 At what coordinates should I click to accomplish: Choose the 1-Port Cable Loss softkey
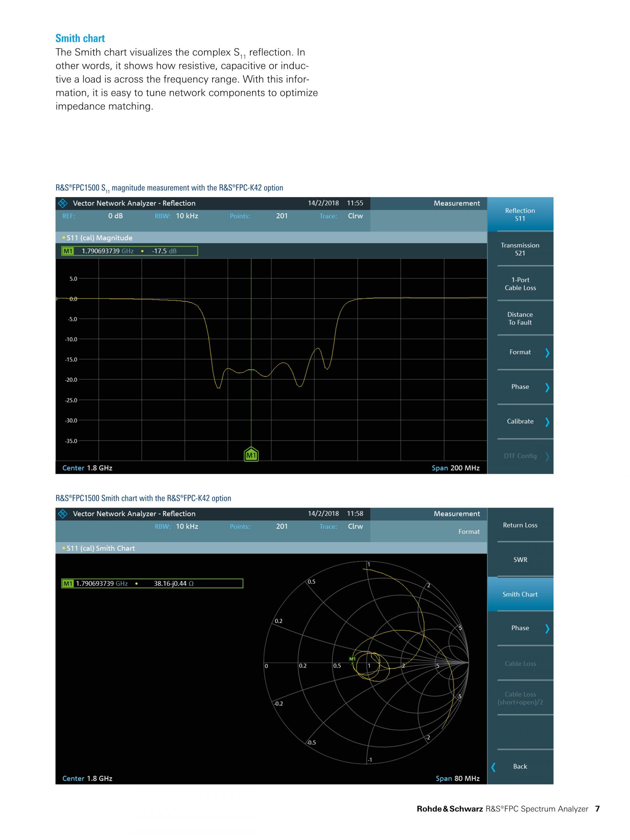pos(520,284)
